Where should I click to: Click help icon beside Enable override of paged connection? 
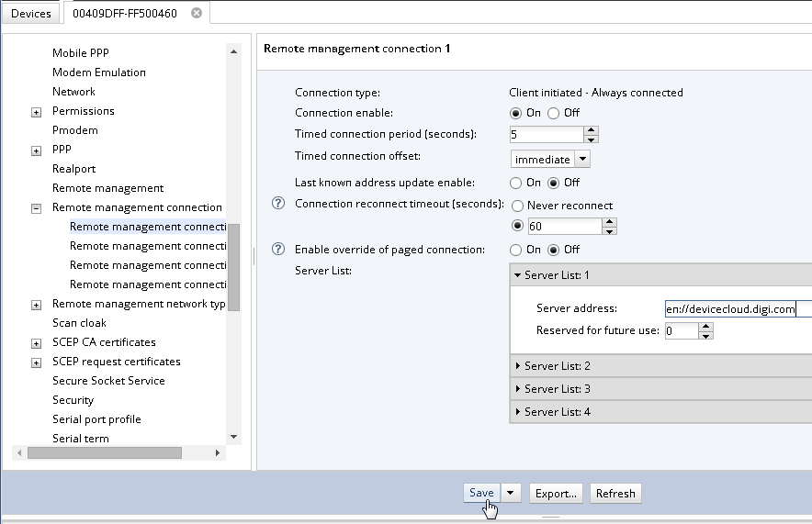pos(279,250)
